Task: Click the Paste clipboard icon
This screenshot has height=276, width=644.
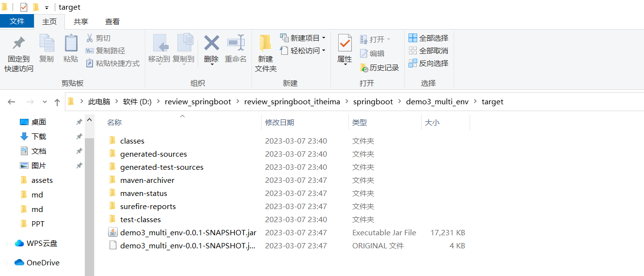Action: pyautogui.click(x=71, y=44)
